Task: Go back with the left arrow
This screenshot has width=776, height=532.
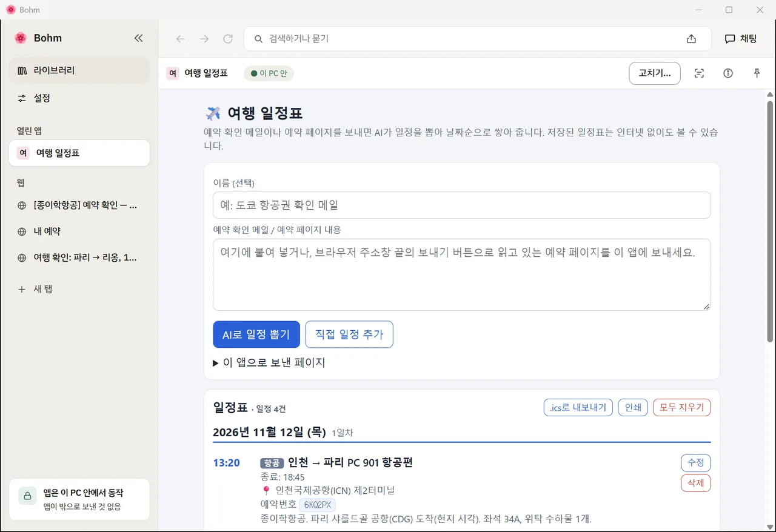Action: [x=181, y=39]
